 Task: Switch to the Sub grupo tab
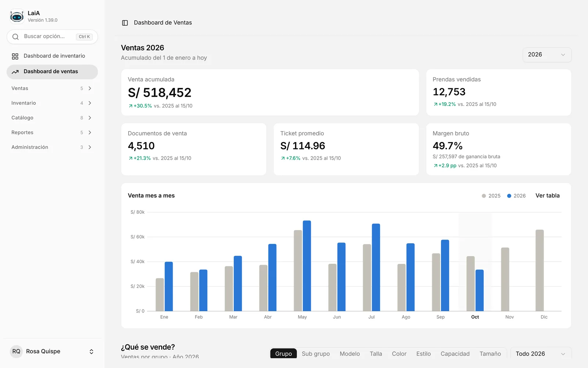(x=316, y=354)
